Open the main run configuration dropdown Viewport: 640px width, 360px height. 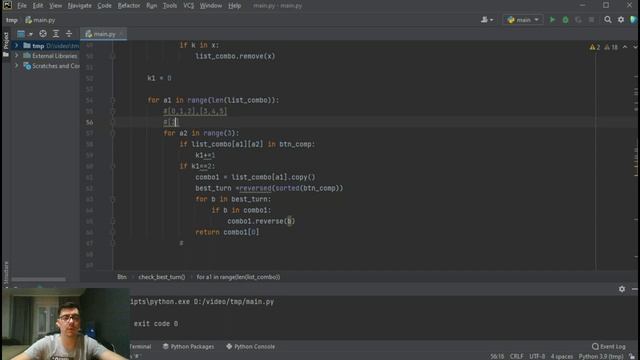pos(523,20)
